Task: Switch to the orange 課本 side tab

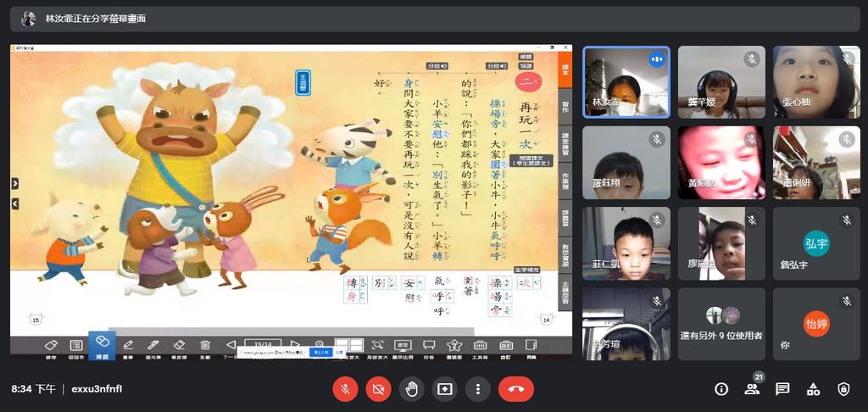Action: 565,70
